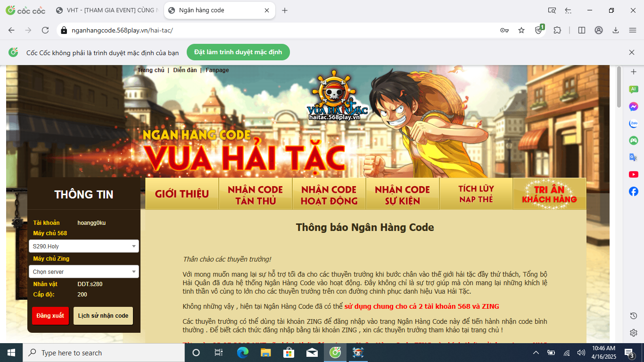Open Task View from the taskbar
644x362 pixels.
click(x=219, y=353)
